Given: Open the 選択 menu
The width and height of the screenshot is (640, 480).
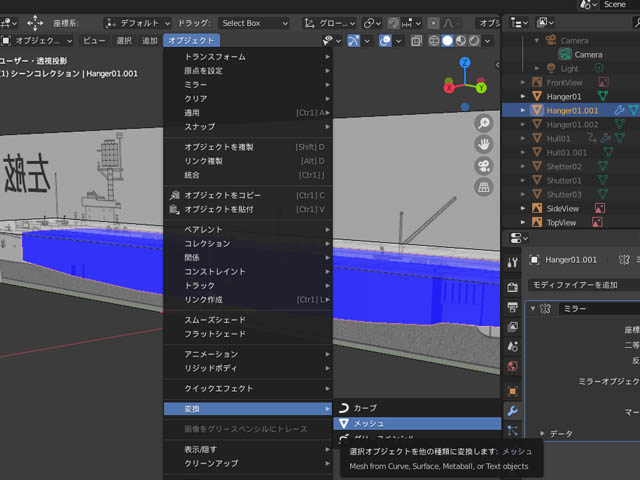Looking at the screenshot, I should [x=124, y=40].
